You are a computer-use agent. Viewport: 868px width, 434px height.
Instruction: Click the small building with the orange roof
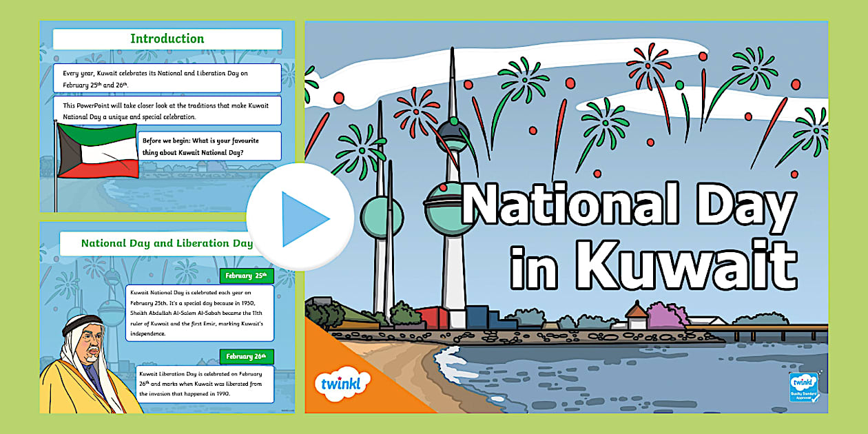pos(636,318)
